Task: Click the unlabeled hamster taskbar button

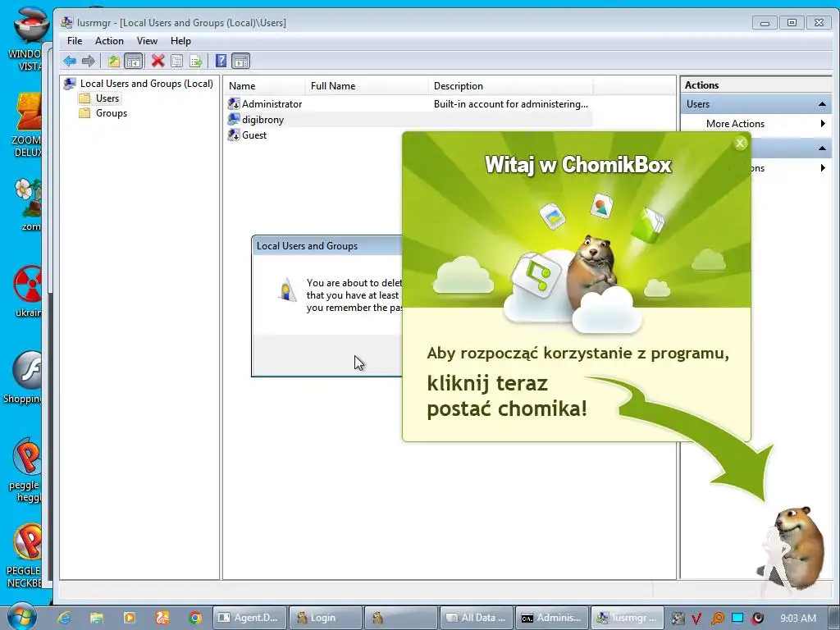Action: pyautogui.click(x=400, y=618)
